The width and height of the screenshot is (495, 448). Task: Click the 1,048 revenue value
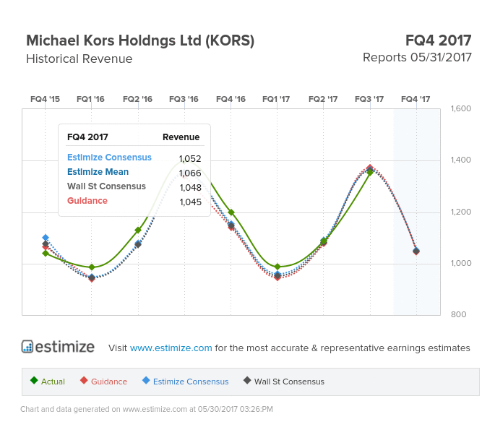click(x=190, y=188)
